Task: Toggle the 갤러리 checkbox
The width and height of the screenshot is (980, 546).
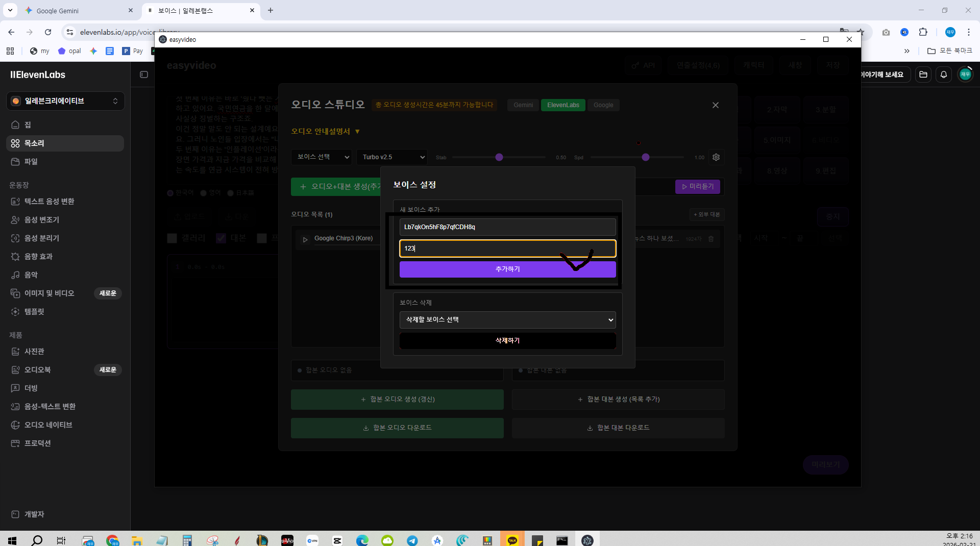Action: click(x=172, y=238)
